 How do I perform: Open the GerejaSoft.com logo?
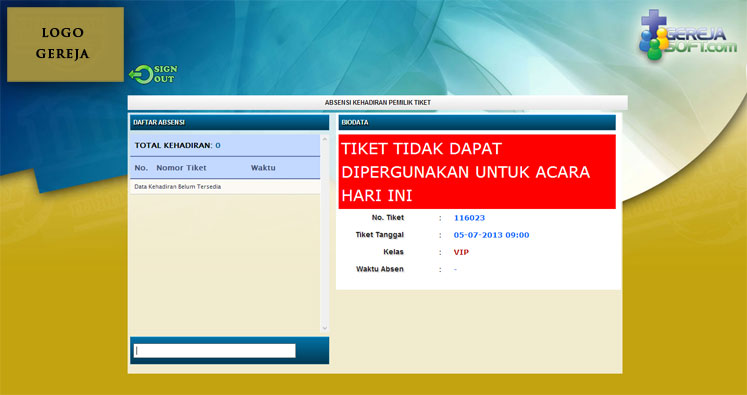[x=688, y=35]
